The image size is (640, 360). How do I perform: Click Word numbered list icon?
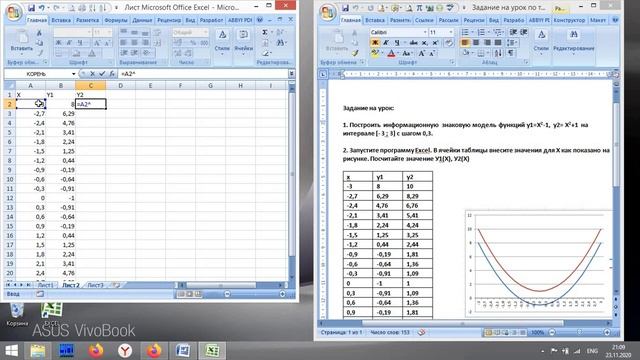(x=481, y=32)
